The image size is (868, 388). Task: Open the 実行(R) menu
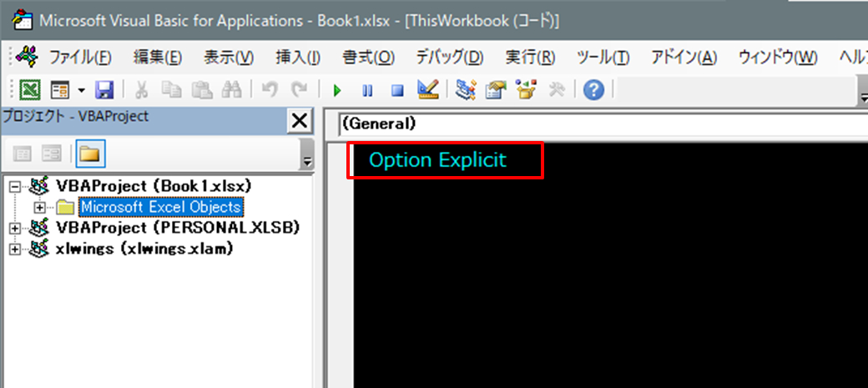point(530,57)
